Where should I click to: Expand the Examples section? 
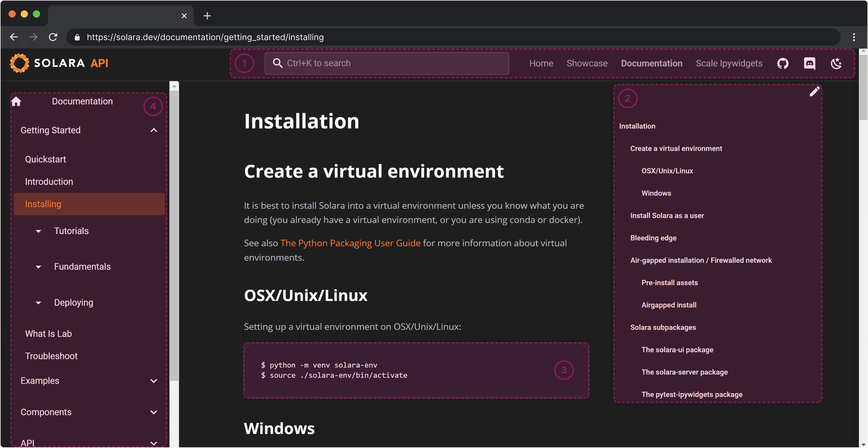tap(154, 381)
